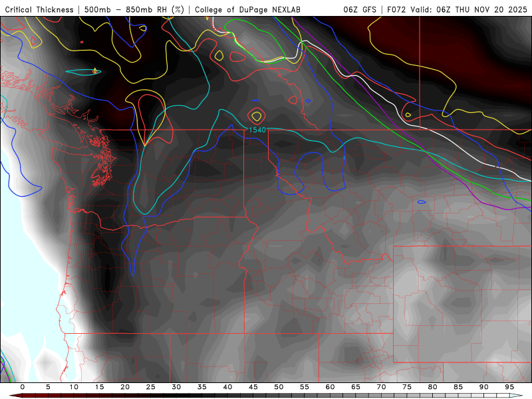Click the "500mb – 850mb RH (%)" label

point(134,9)
